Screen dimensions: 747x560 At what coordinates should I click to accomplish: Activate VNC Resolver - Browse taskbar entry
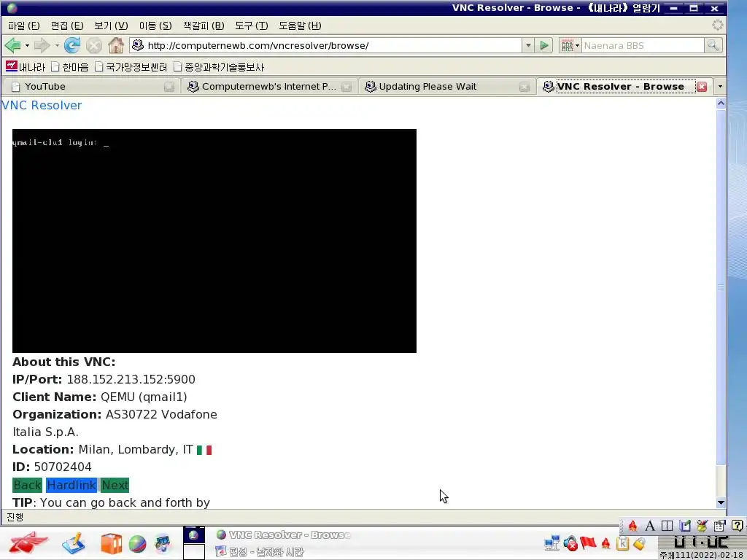coord(284,534)
